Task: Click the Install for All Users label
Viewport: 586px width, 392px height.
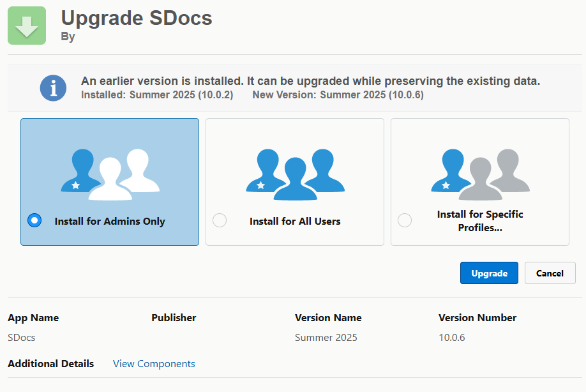Action: coord(295,222)
